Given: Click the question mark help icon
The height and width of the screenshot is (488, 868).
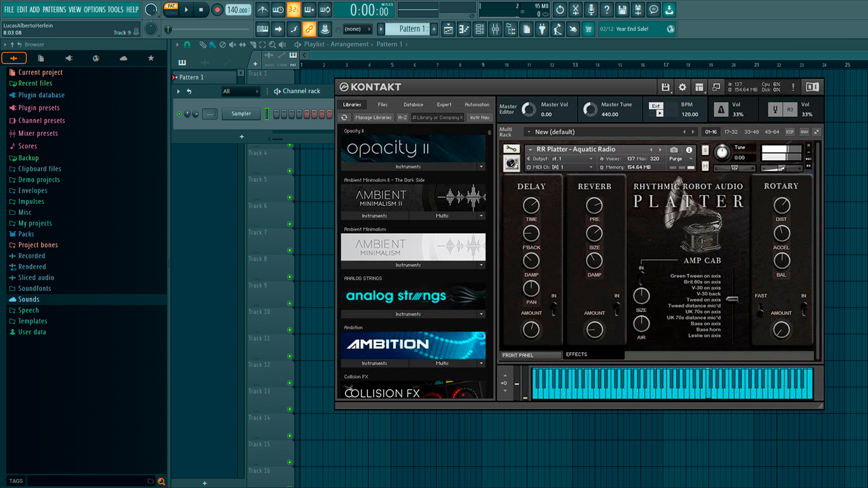Looking at the screenshot, I should 607,10.
